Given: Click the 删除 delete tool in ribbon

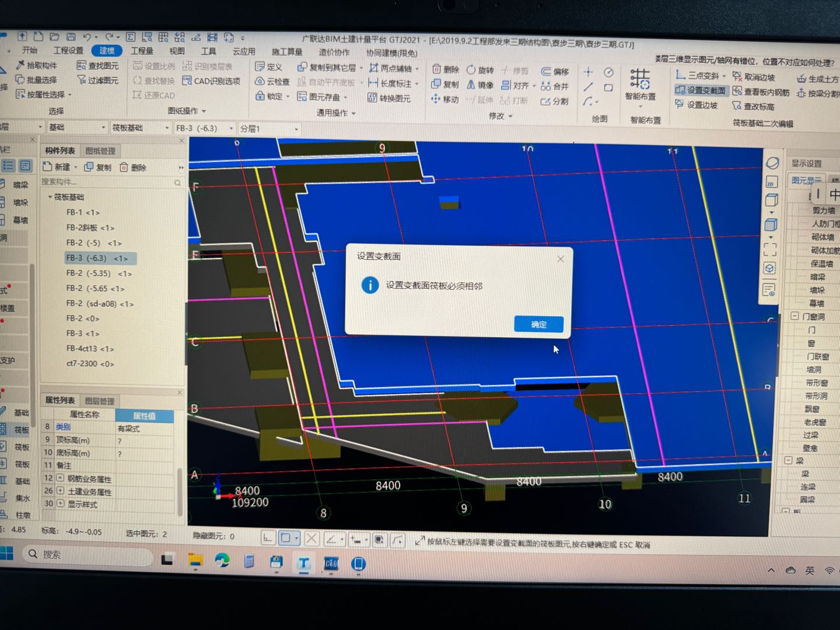Looking at the screenshot, I should point(446,69).
